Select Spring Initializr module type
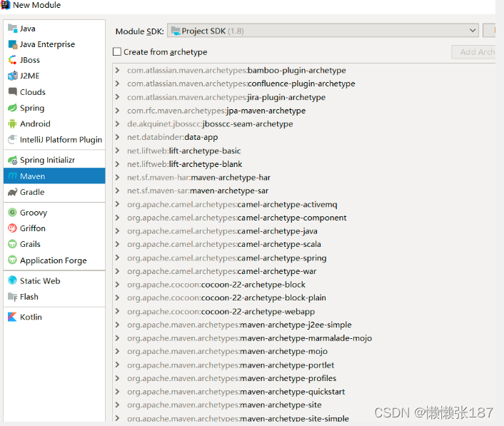504x426 pixels. tap(54, 160)
